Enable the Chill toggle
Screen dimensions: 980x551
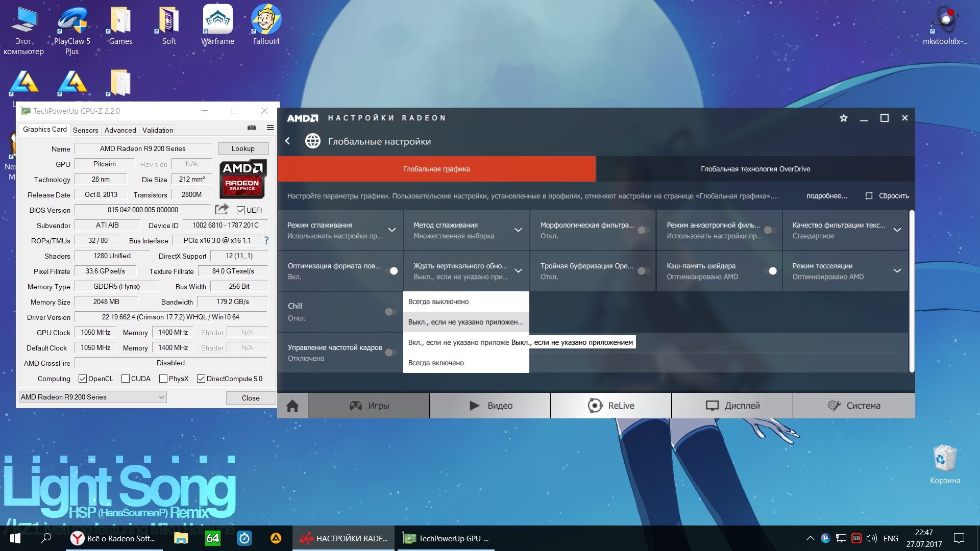[391, 312]
